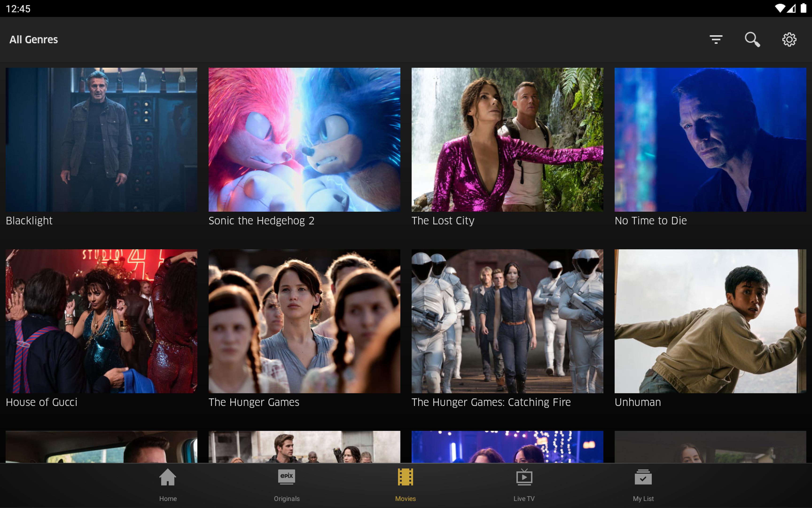Open the settings gear icon
The image size is (812, 508).
pos(789,39)
